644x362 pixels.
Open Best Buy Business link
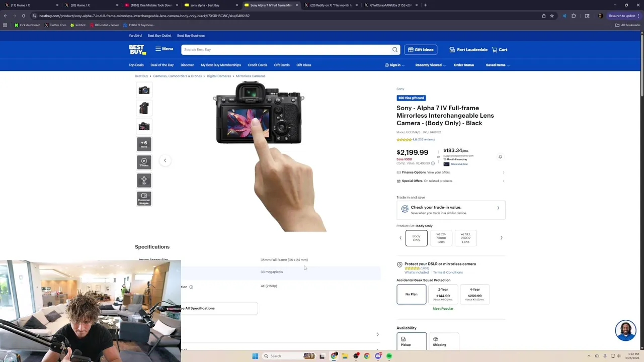(x=191, y=36)
